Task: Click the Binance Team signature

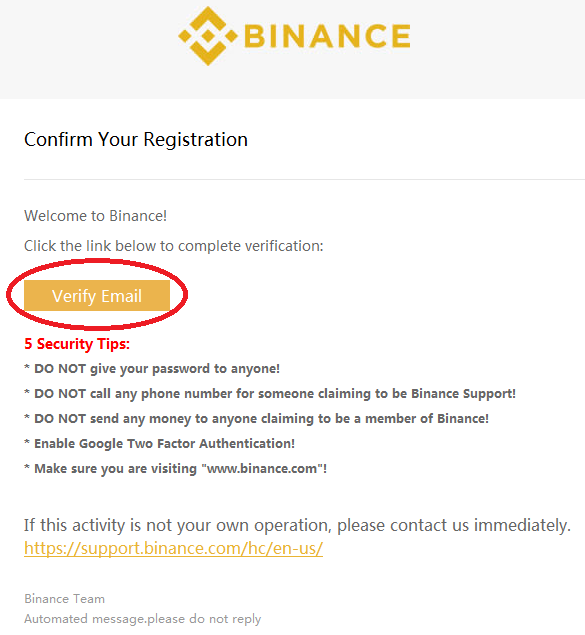Action: click(x=64, y=599)
